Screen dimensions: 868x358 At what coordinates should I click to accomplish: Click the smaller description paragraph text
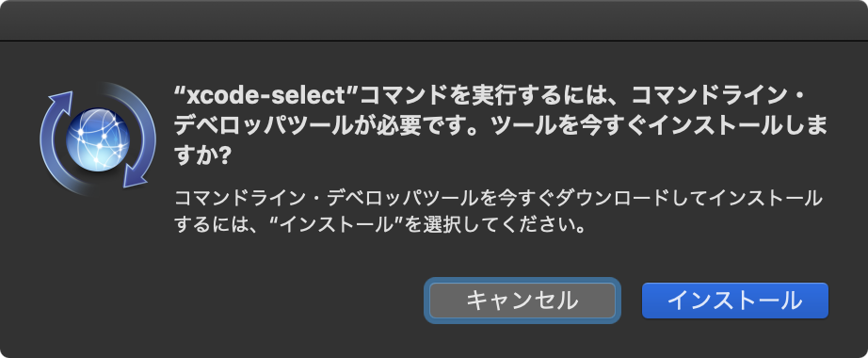[x=498, y=212]
